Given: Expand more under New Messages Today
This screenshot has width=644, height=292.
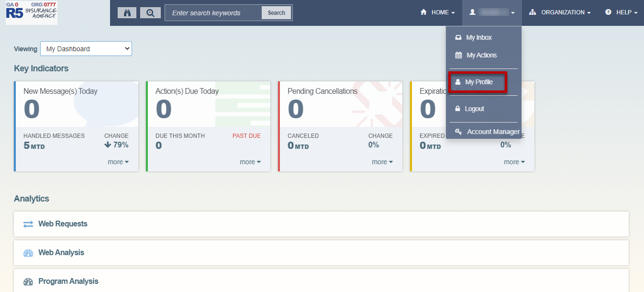Looking at the screenshot, I should (118, 162).
